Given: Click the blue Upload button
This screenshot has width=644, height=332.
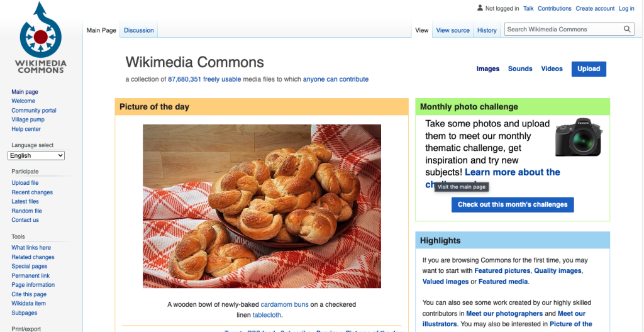Looking at the screenshot, I should (x=589, y=69).
